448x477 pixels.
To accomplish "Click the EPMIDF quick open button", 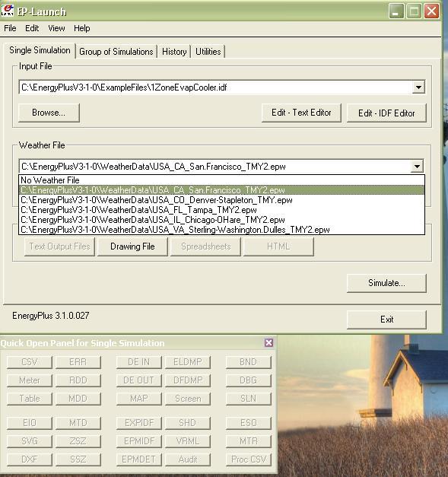I will tap(139, 441).
